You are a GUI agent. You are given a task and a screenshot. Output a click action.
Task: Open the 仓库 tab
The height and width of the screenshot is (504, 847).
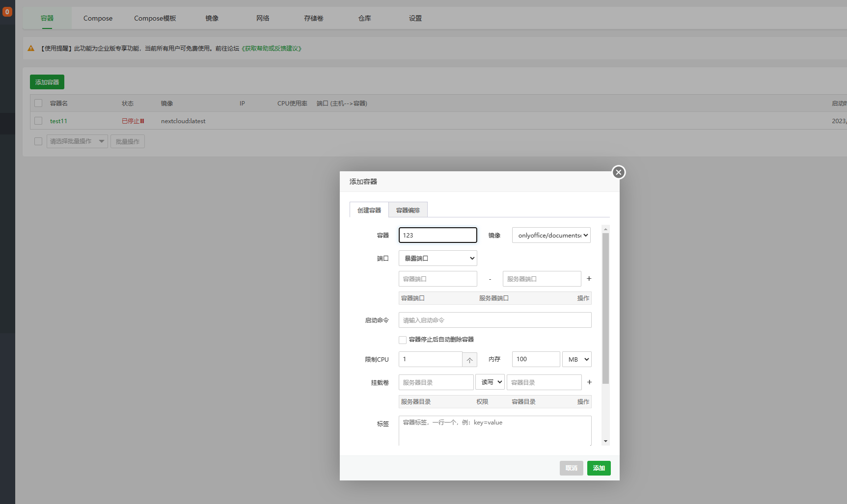pos(365,18)
